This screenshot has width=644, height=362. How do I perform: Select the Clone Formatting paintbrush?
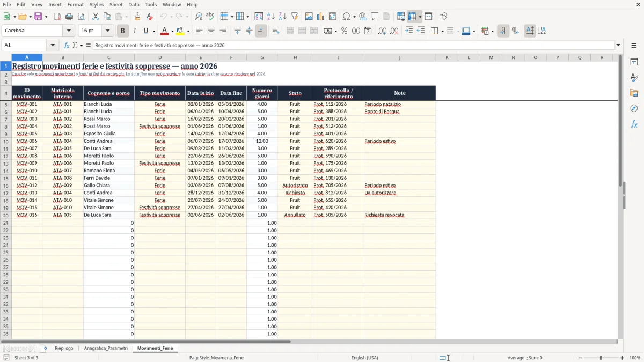138,17
